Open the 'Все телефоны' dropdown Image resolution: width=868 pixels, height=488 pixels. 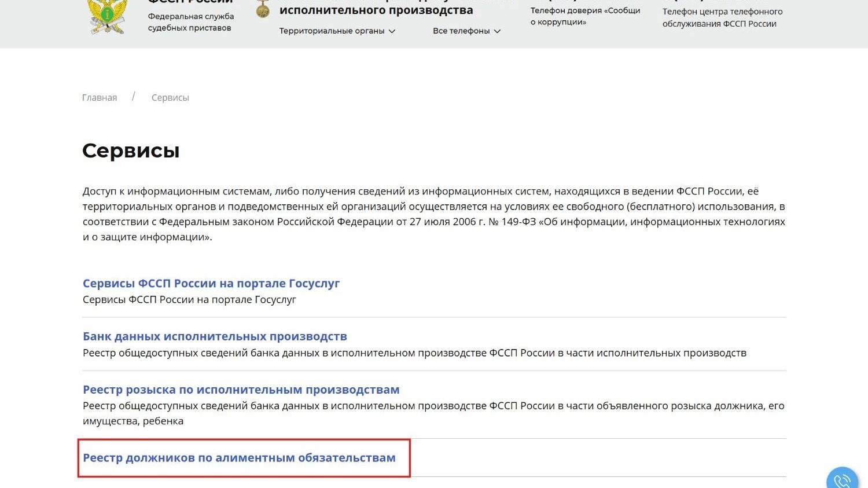click(x=466, y=31)
